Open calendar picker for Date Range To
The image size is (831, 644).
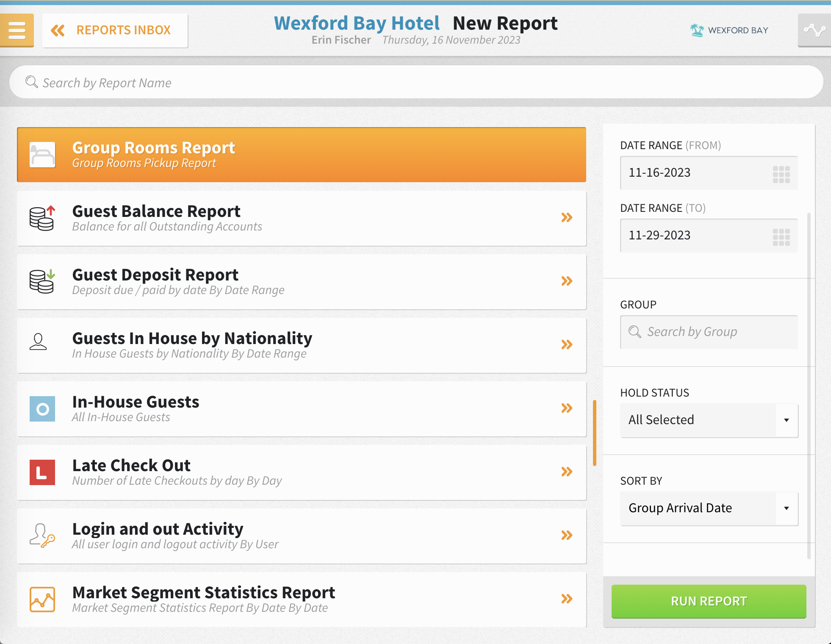tap(781, 236)
